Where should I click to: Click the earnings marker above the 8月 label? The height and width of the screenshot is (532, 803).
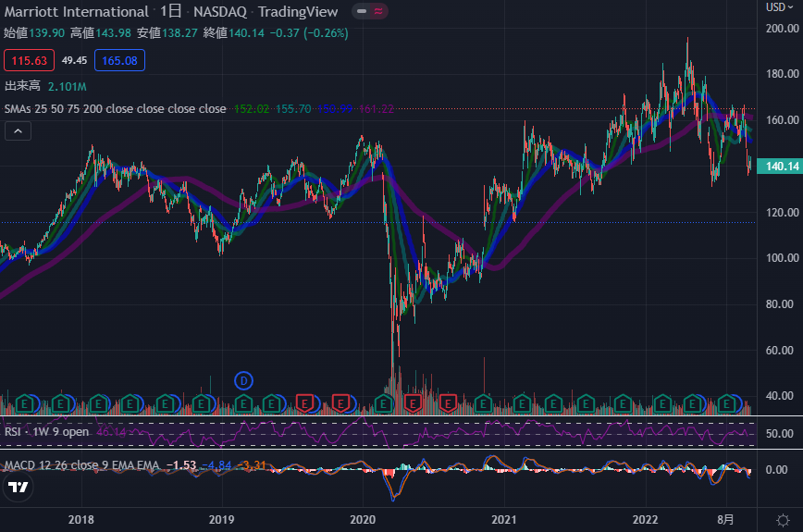tap(726, 404)
